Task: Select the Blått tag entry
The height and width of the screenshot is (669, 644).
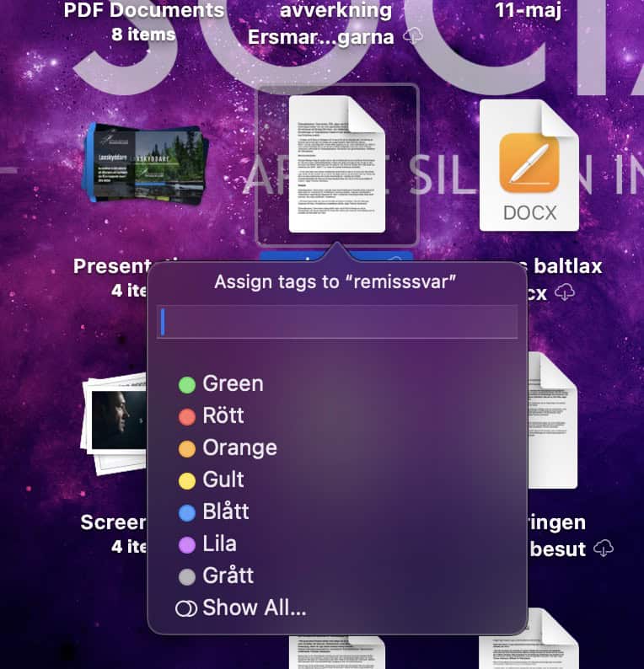Action: (x=225, y=512)
